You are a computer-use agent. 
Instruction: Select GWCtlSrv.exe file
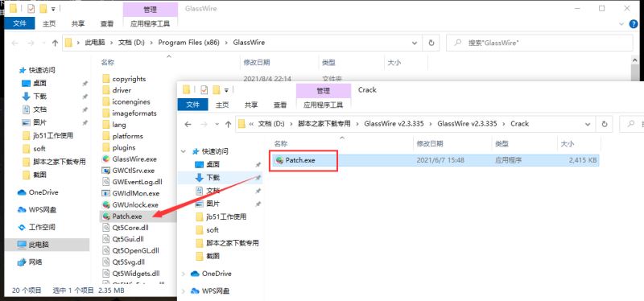click(x=133, y=171)
